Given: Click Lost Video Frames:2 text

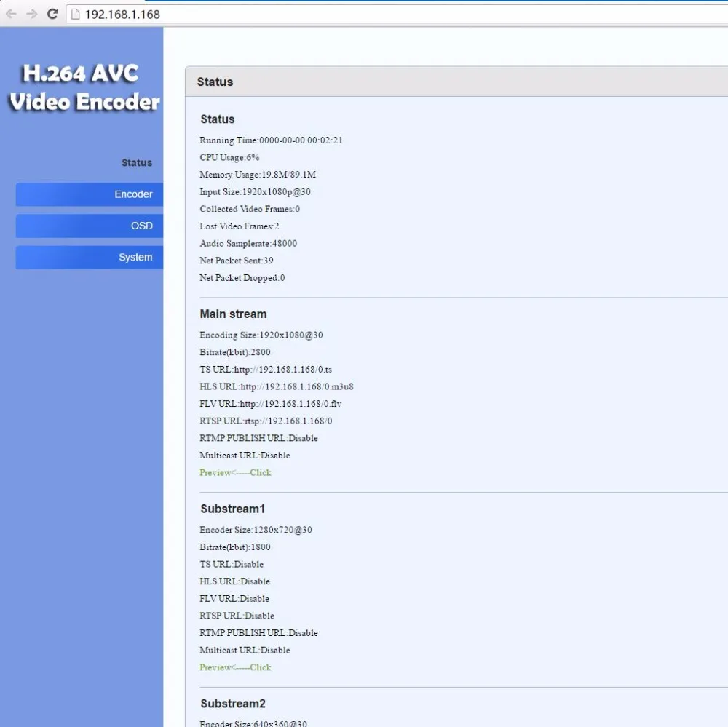Looking at the screenshot, I should tap(239, 226).
